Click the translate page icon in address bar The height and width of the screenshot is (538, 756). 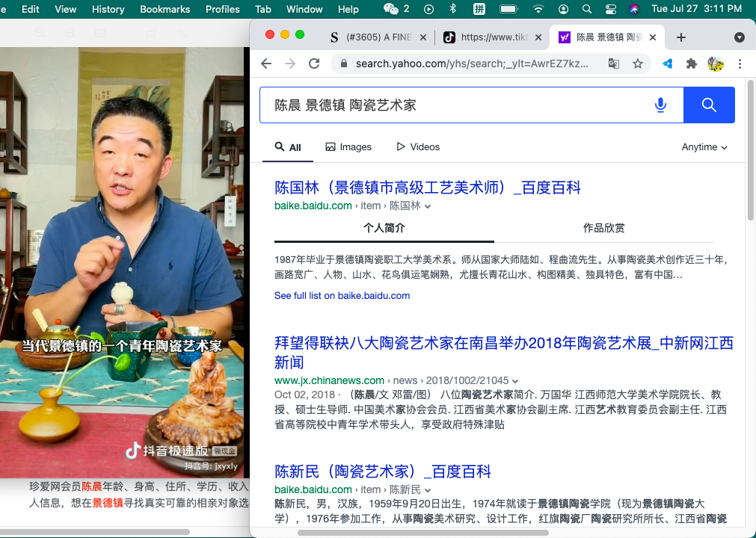click(614, 64)
